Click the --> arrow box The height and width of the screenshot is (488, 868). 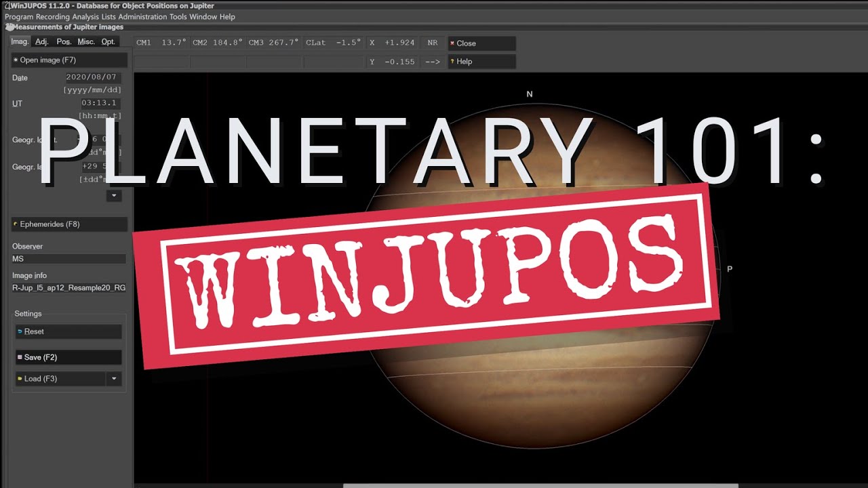coord(433,62)
